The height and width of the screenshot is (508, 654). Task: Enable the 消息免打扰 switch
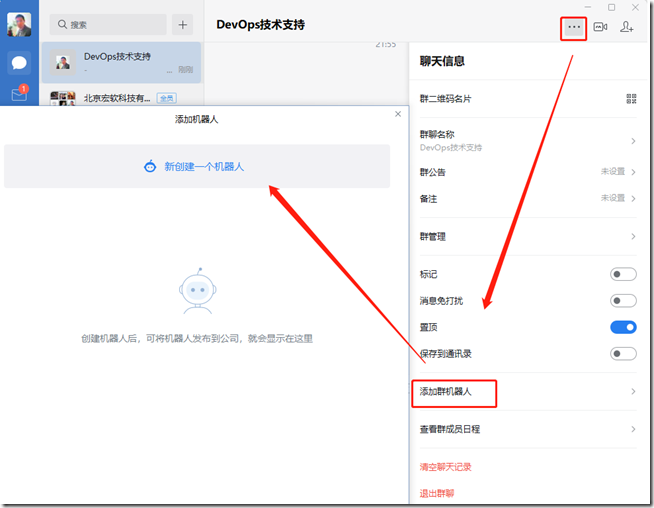pos(623,301)
